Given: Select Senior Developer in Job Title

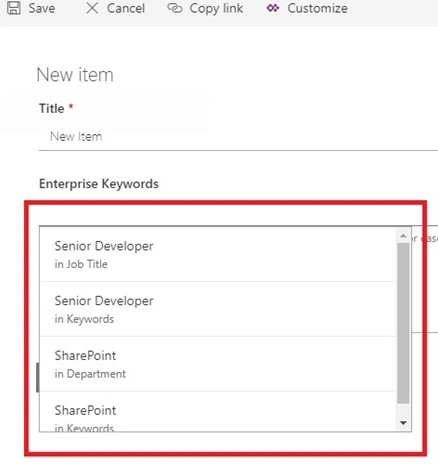Looking at the screenshot, I should [x=218, y=255].
